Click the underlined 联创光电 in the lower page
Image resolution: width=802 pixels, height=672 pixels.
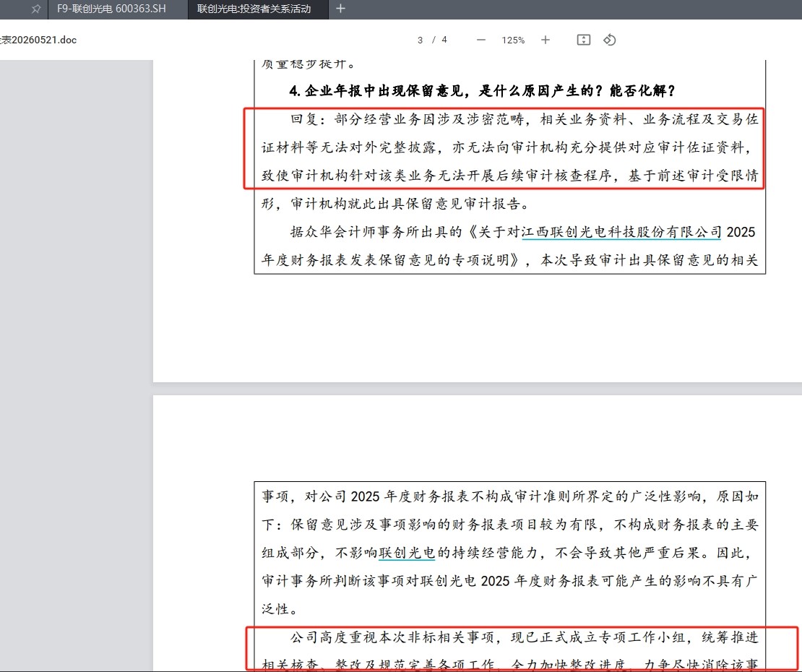[x=407, y=553]
